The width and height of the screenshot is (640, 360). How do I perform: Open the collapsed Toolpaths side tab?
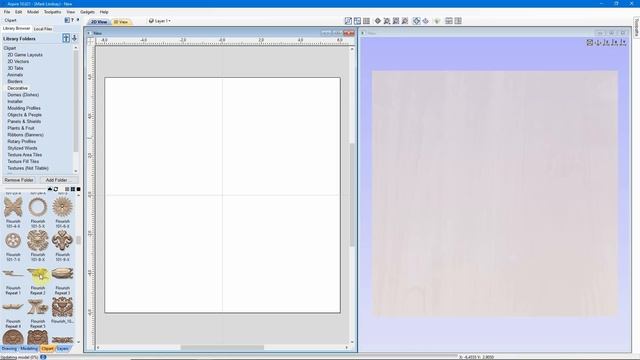[x=636, y=27]
